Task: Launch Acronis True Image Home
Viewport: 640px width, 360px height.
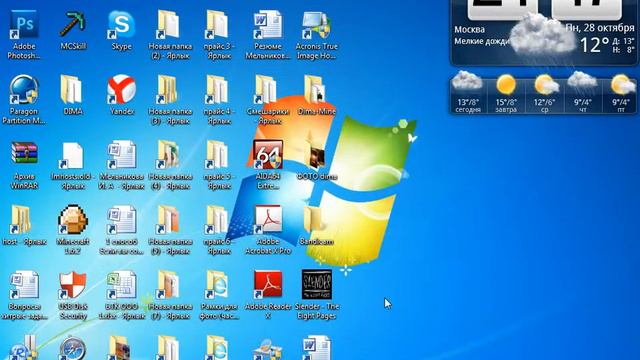Action: pyautogui.click(x=316, y=35)
